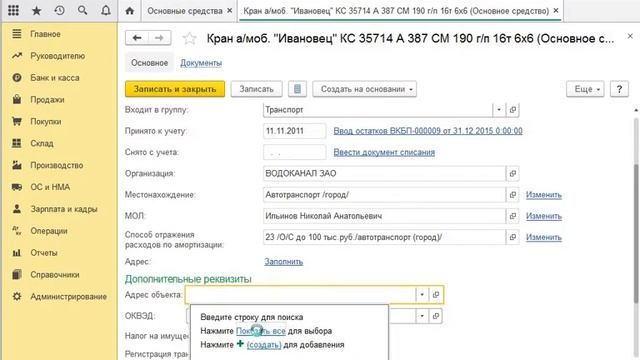The image size is (640, 360).
Task: Open the Транспорт group item link icon
Action: point(513,110)
